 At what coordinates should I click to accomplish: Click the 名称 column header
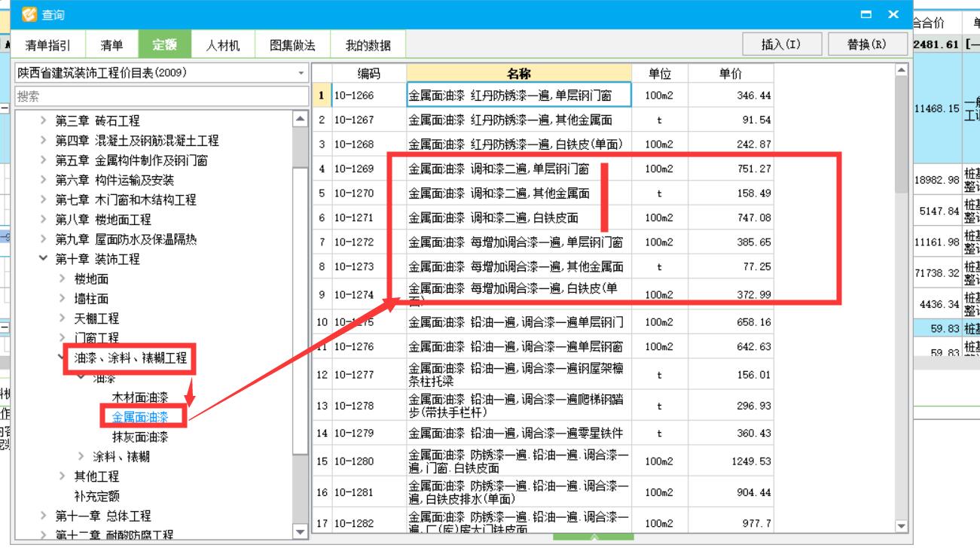(x=519, y=74)
